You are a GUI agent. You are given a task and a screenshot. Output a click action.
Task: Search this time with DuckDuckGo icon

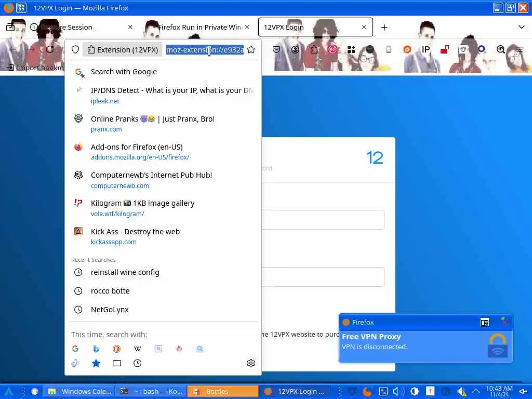pos(117,349)
